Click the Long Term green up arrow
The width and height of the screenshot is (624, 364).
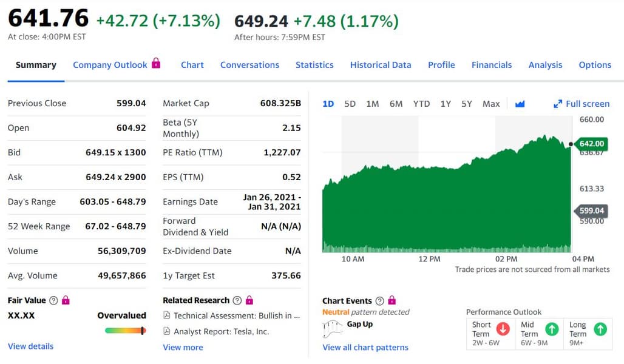[600, 329]
